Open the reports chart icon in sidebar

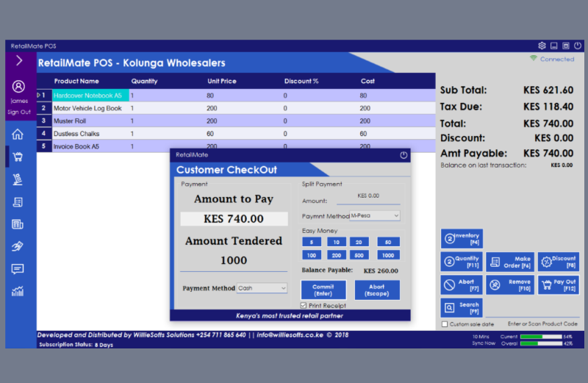(x=18, y=291)
